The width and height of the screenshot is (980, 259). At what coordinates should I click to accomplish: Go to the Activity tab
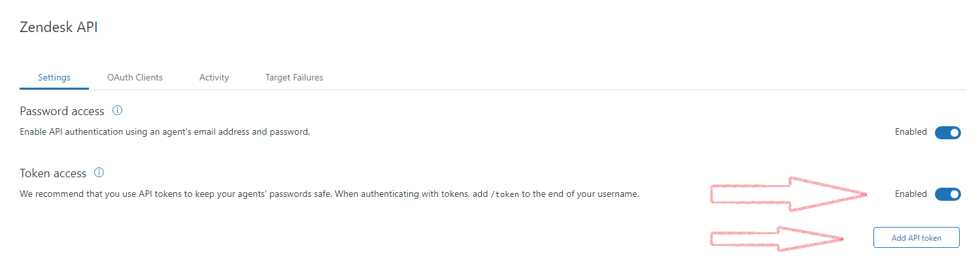tap(214, 77)
